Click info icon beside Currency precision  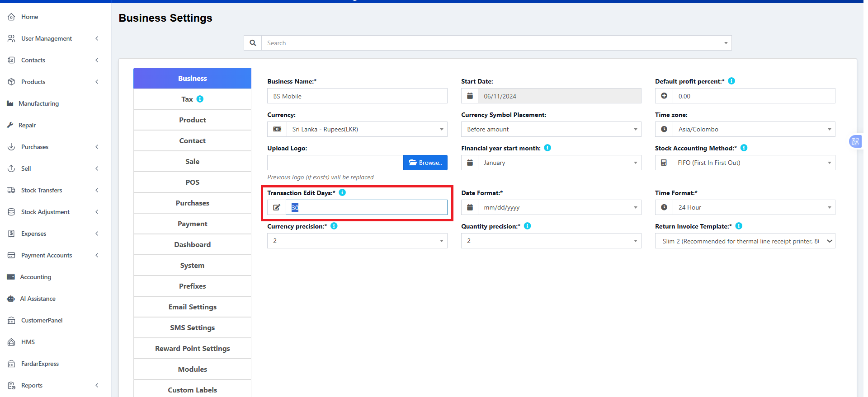[334, 226]
